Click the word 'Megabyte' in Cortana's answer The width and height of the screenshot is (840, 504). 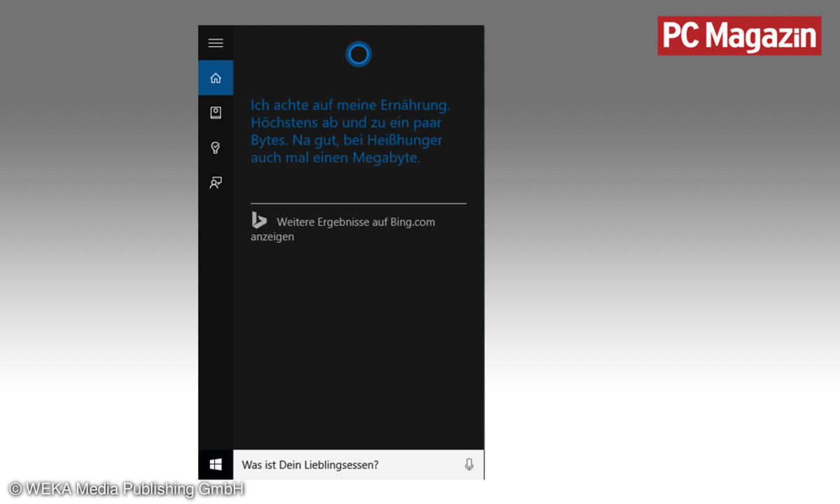(386, 158)
